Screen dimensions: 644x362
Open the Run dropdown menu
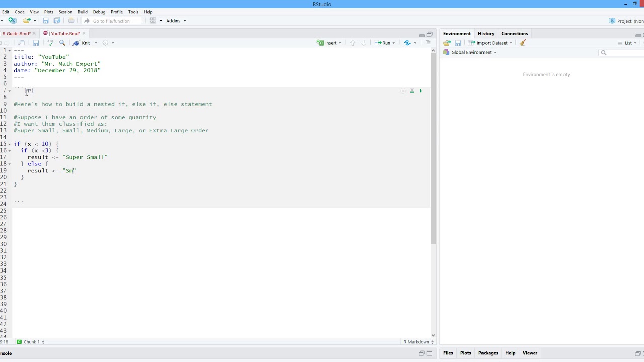pos(393,43)
